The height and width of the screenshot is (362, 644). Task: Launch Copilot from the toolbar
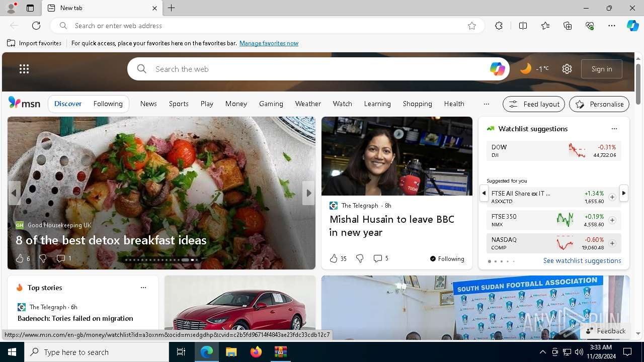click(x=632, y=26)
